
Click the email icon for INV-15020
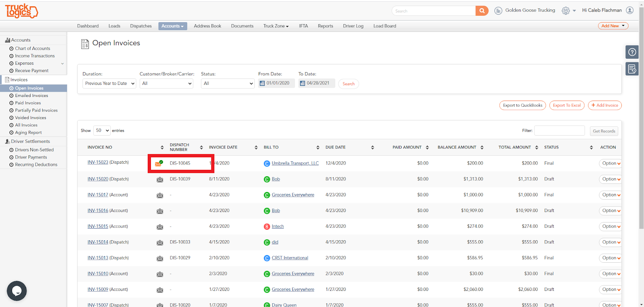(x=160, y=179)
